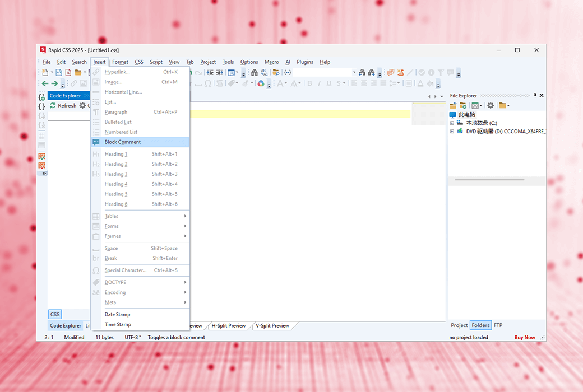583x392 pixels.
Task: Open the Tables submenu
Action: pyautogui.click(x=140, y=216)
